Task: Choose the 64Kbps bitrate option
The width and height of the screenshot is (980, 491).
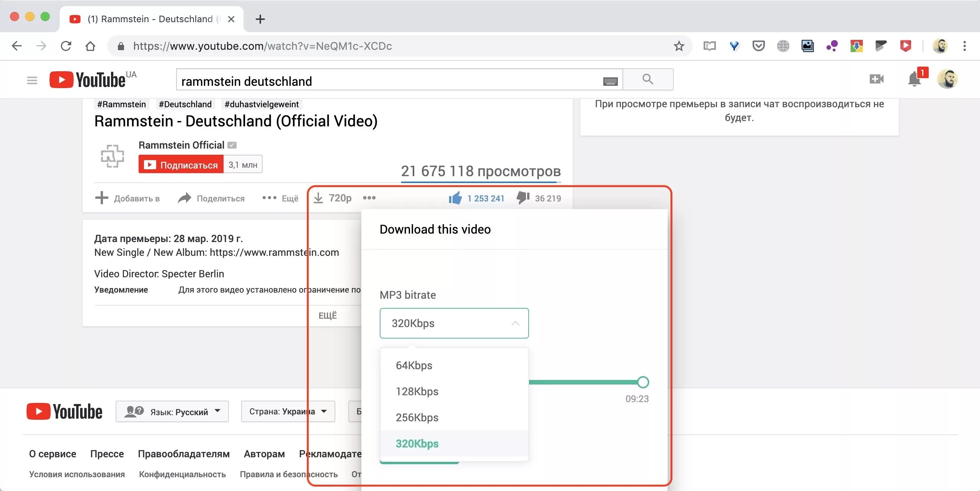Action: click(414, 365)
